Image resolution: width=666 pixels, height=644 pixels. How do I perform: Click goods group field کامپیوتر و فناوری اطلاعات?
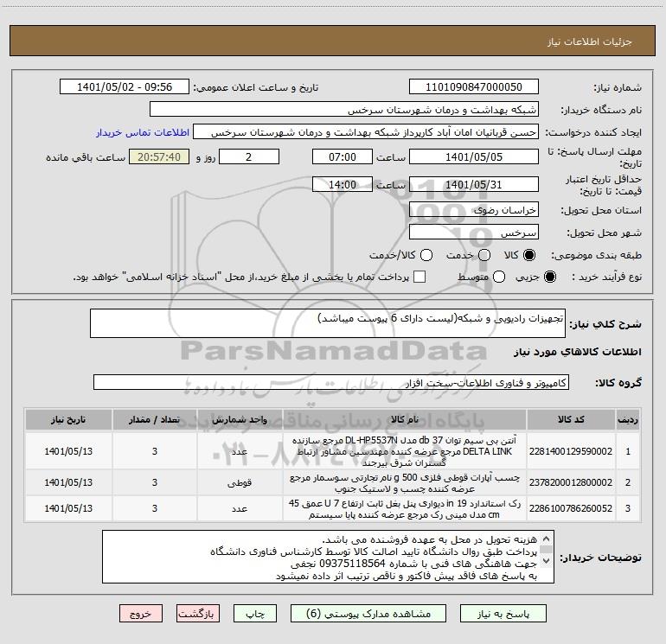[x=331, y=382]
